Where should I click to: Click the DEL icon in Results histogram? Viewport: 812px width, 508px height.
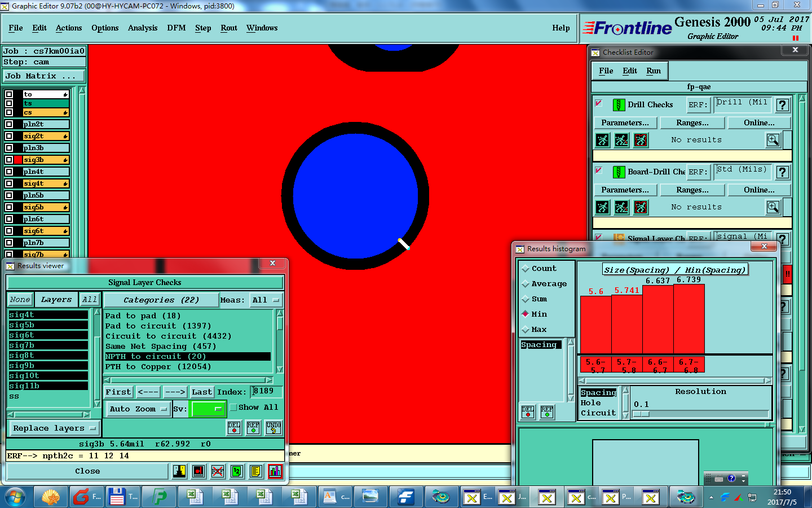tap(528, 412)
